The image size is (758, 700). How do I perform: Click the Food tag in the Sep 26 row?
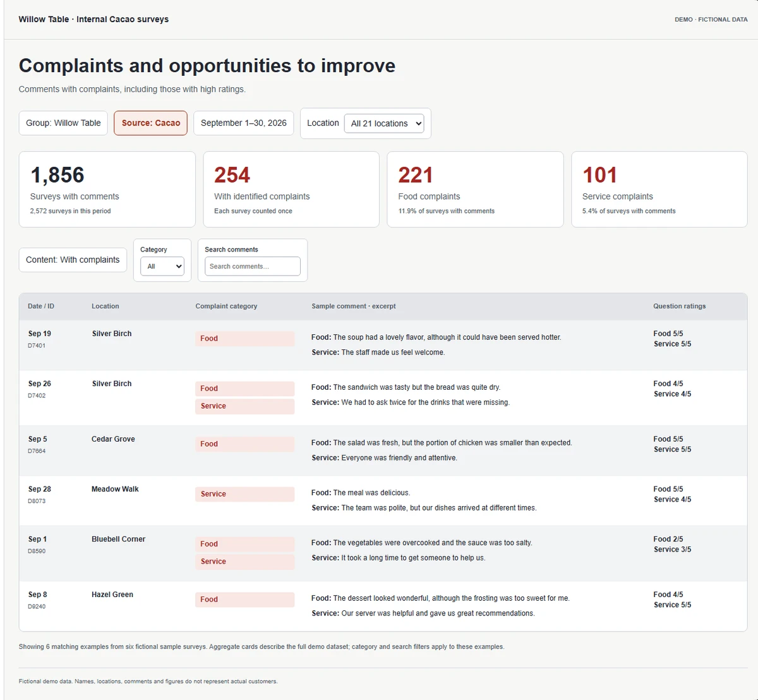click(244, 389)
